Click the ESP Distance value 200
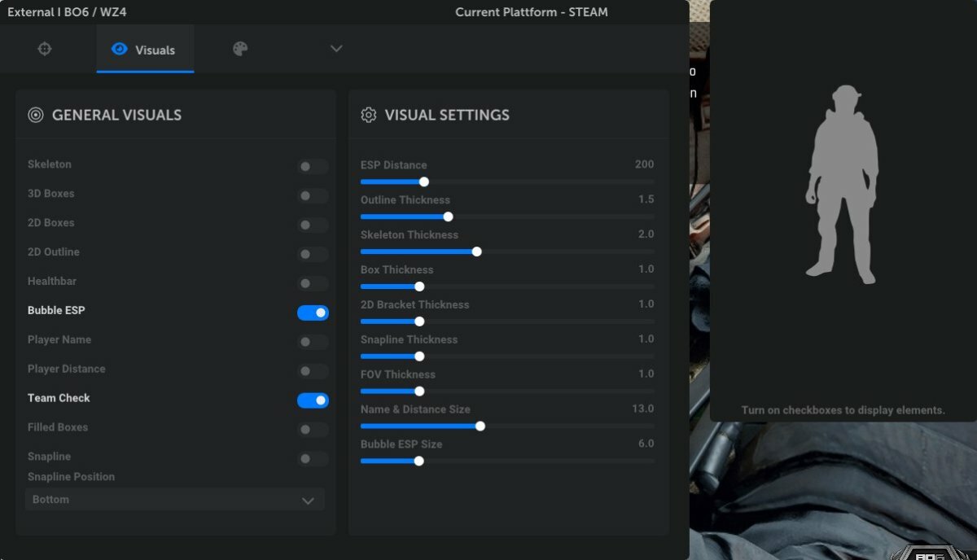977x560 pixels. click(x=644, y=164)
